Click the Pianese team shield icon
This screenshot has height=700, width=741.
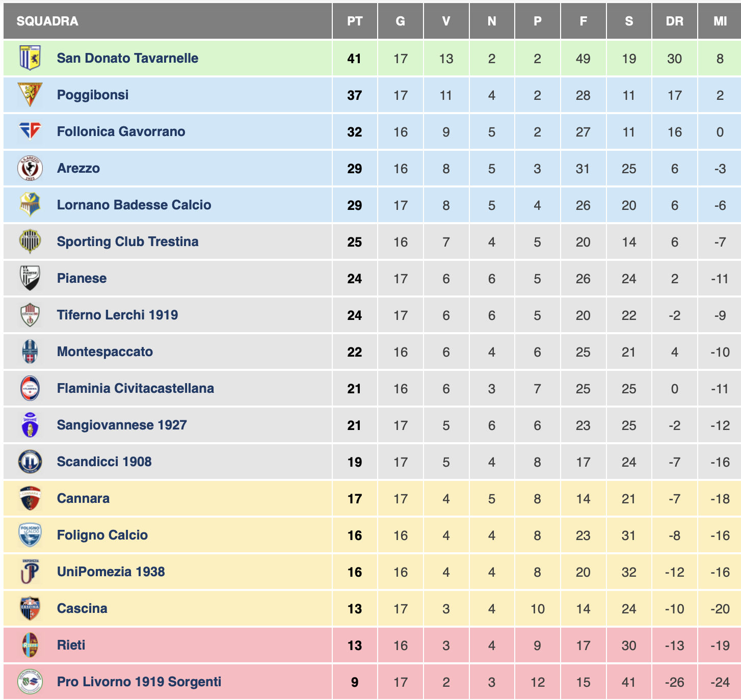[x=30, y=278]
